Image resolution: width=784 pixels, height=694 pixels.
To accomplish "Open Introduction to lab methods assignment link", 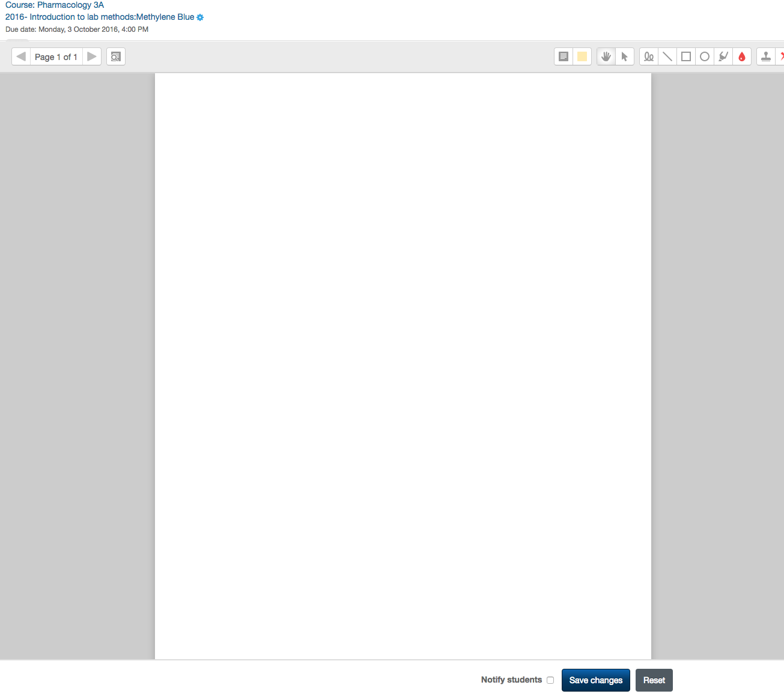I will tap(100, 17).
